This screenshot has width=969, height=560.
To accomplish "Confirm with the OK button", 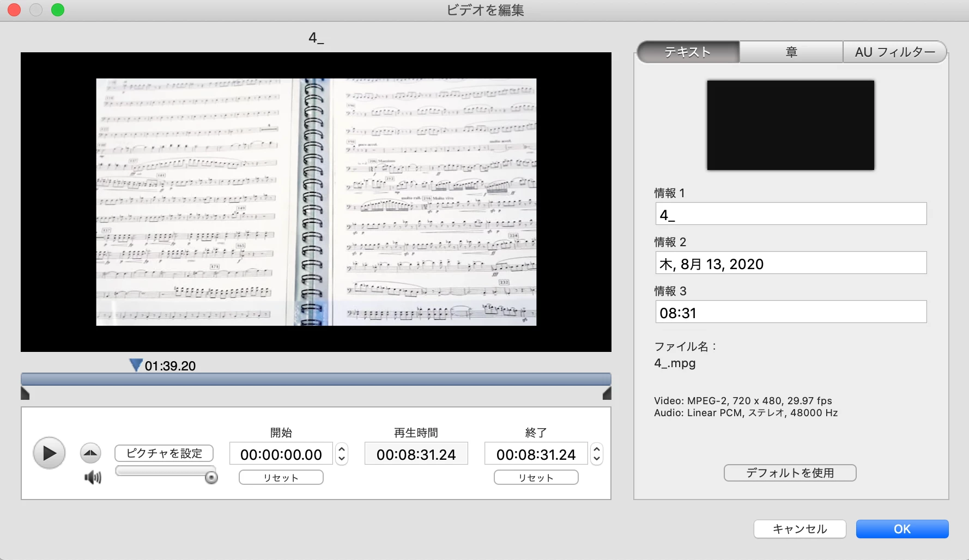I will tap(902, 529).
